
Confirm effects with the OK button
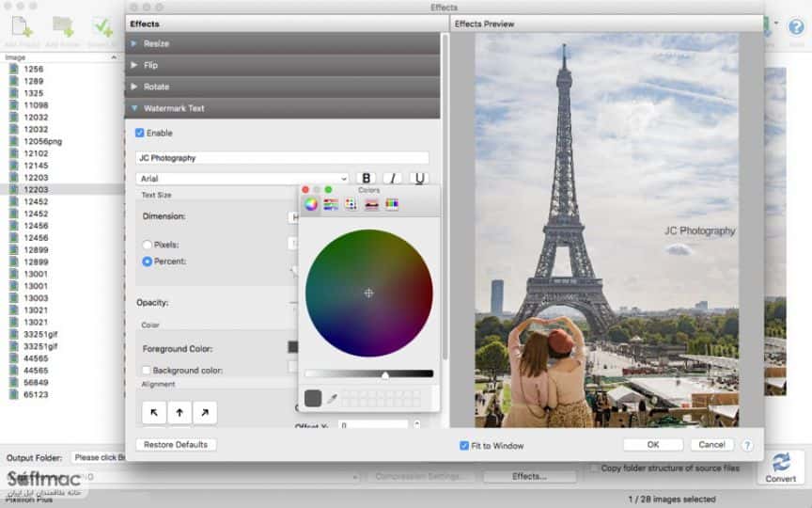(x=653, y=445)
